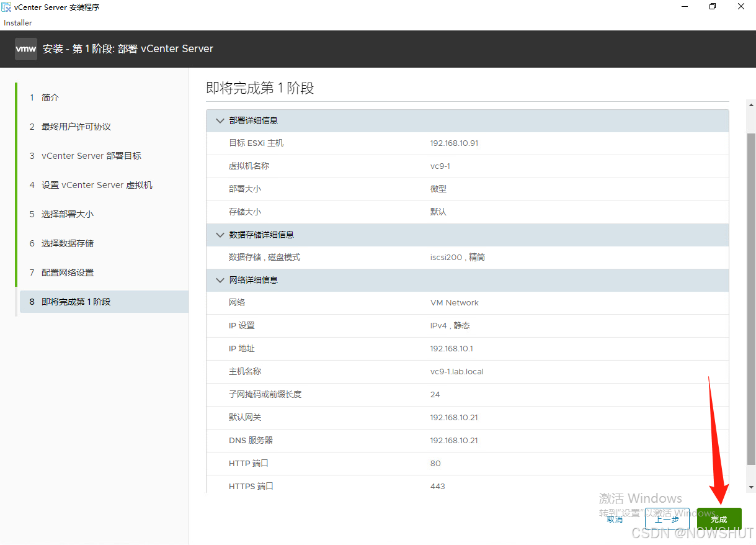Open the Installer menu
Screen dimensions: 756x545
point(18,23)
